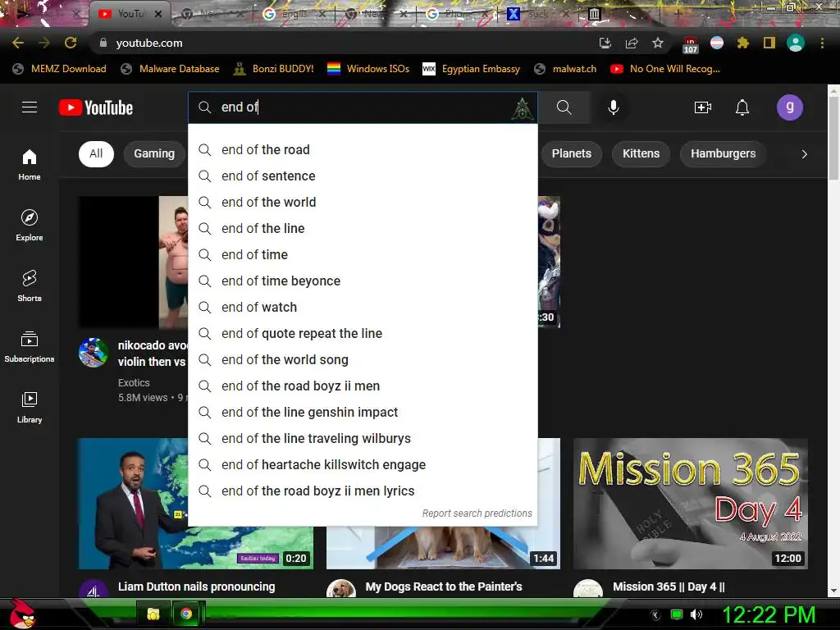Choose suggestion "end of the line traveling wilburys"
The image size is (840, 630).
tap(363, 438)
